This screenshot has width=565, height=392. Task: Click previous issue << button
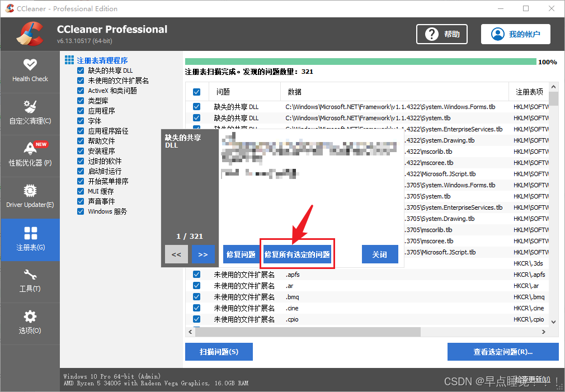[x=176, y=254]
